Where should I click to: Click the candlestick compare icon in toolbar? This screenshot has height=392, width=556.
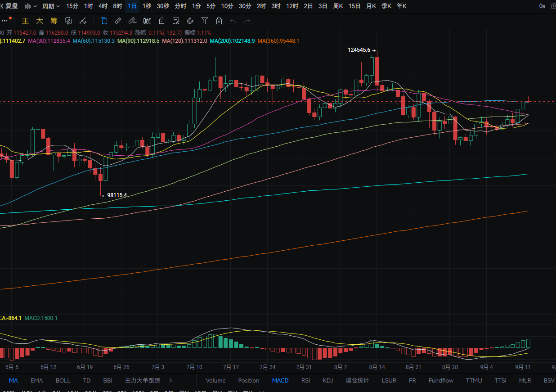(x=147, y=21)
